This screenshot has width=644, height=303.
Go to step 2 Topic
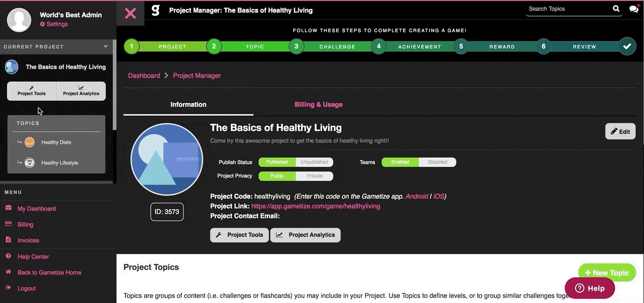pyautogui.click(x=214, y=46)
